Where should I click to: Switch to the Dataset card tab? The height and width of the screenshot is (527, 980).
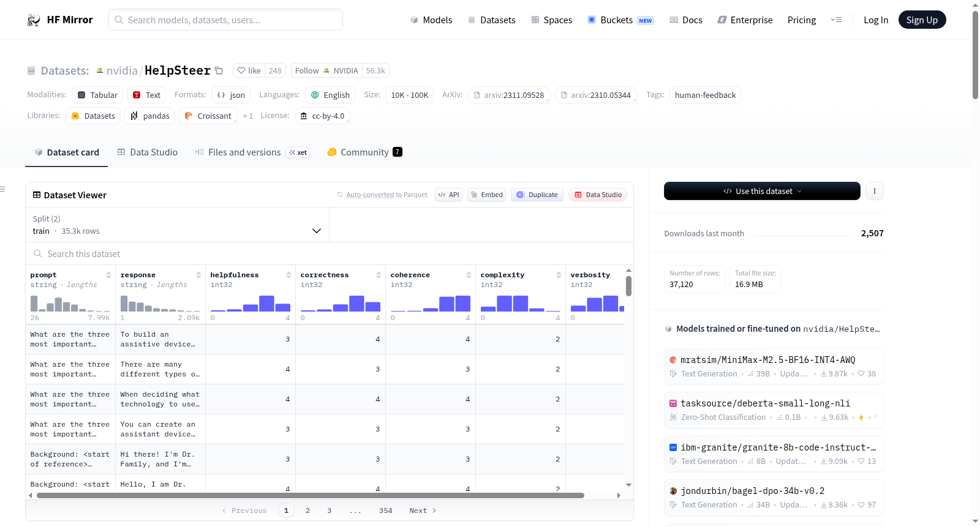(66, 152)
